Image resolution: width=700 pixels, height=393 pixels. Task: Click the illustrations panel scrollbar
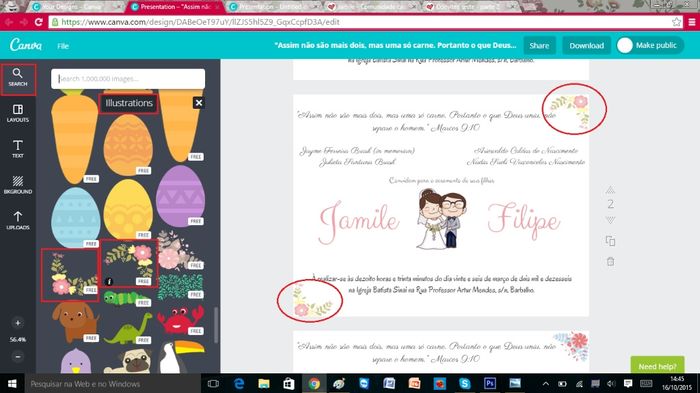coord(216,325)
